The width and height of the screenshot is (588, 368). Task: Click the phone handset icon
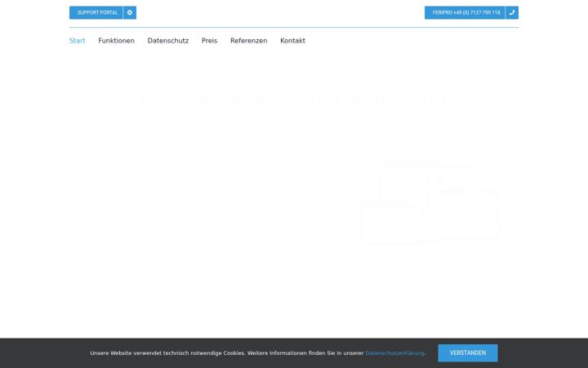512,13
